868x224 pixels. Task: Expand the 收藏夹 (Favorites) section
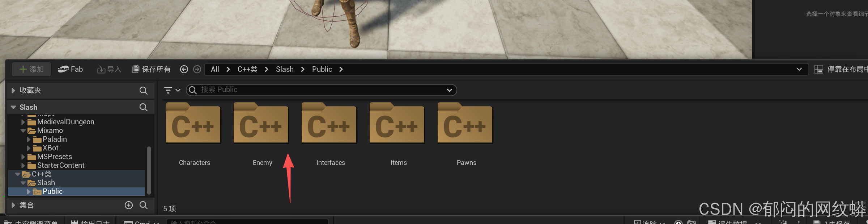click(13, 90)
